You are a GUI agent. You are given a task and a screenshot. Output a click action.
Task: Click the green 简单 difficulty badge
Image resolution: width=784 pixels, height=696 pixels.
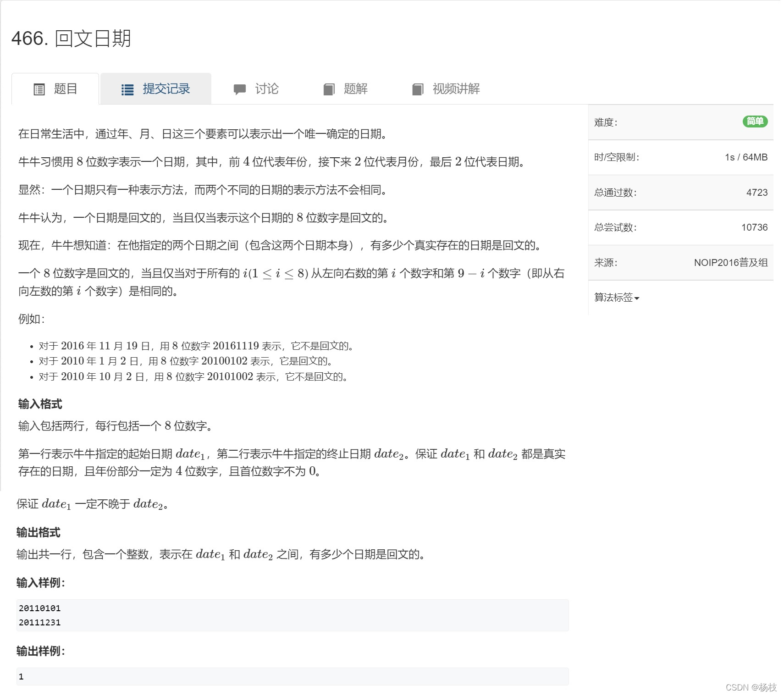pos(755,122)
